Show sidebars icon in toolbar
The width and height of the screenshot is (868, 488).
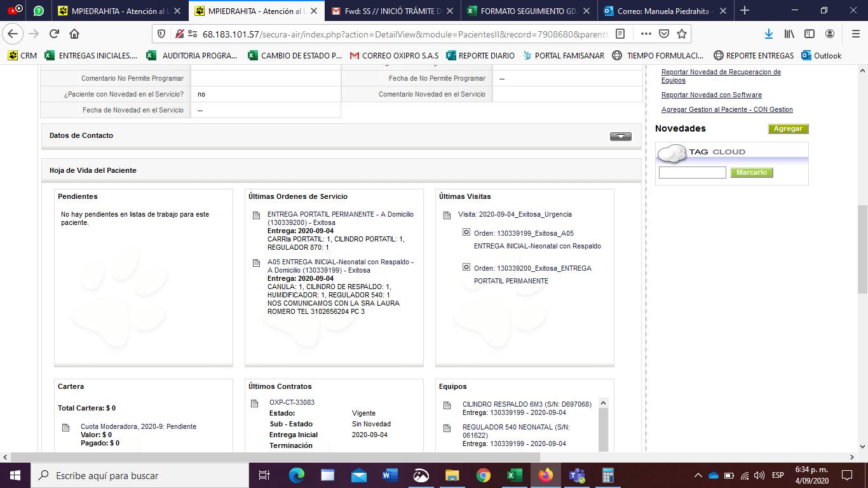tap(810, 34)
